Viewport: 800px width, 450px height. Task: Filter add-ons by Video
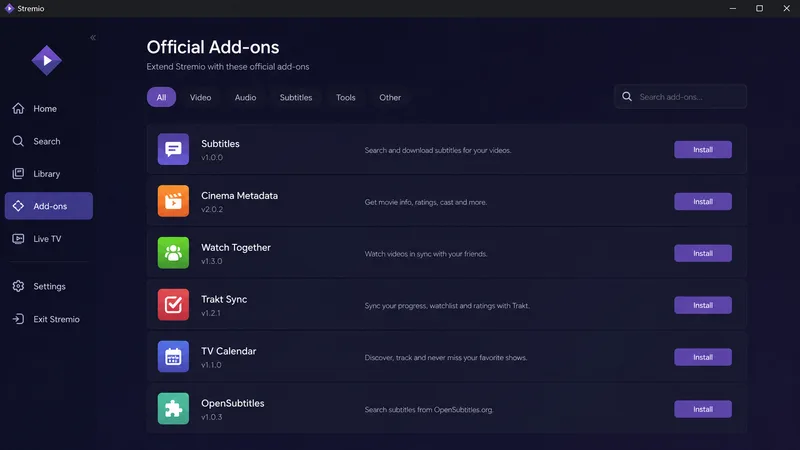[201, 97]
